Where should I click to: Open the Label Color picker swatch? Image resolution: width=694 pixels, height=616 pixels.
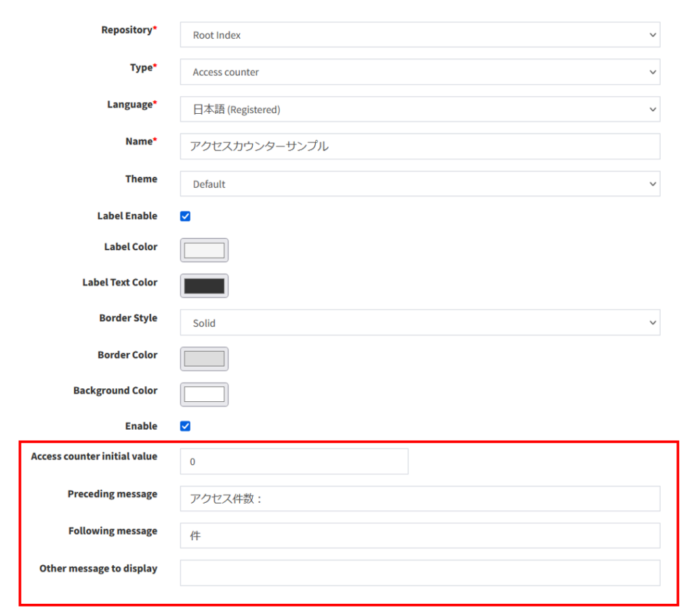(204, 250)
